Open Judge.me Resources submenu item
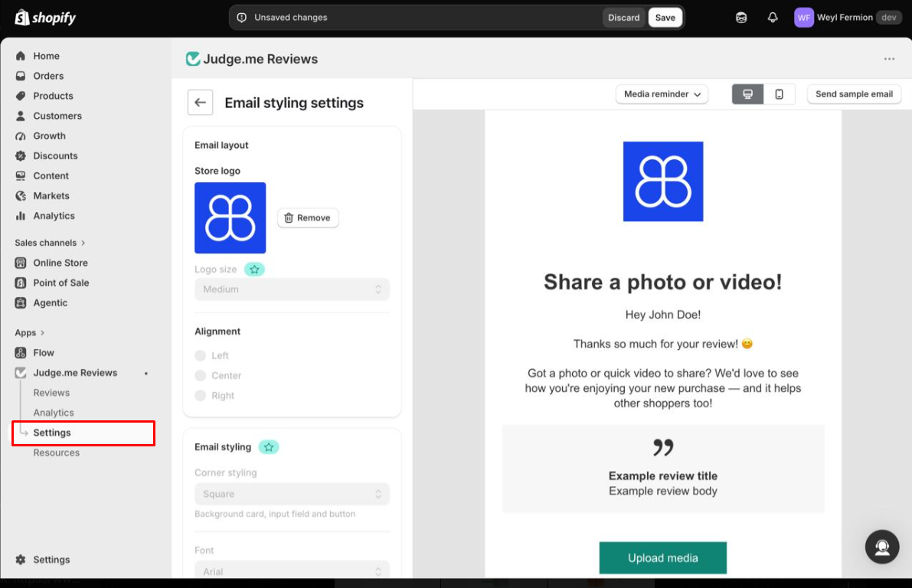The image size is (912, 588). pyautogui.click(x=57, y=452)
